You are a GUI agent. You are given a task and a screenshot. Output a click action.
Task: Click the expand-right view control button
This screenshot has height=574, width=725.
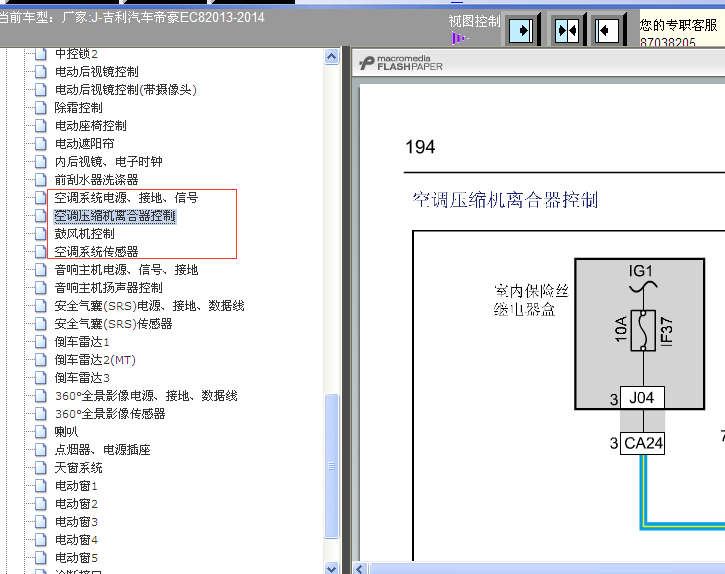[521, 31]
